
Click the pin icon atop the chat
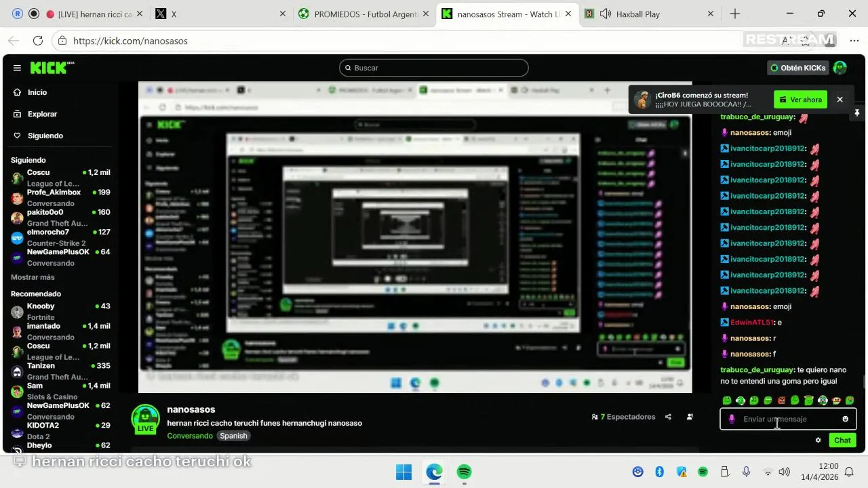(856, 113)
